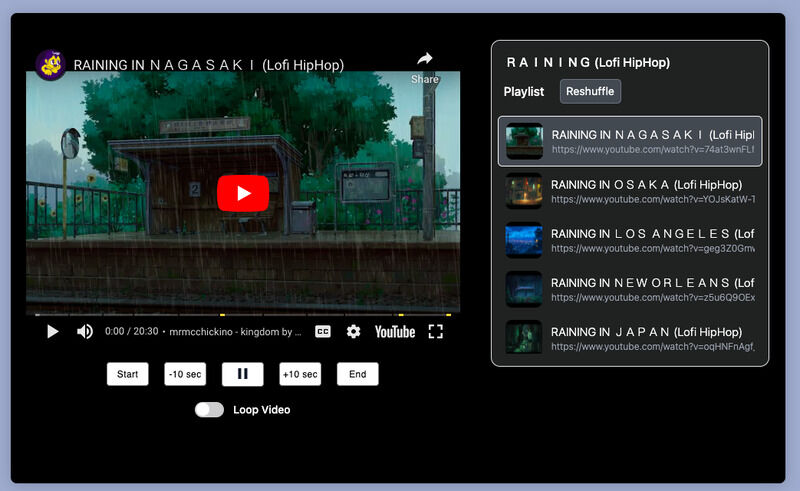
Task: Skip ahead with the +10 sec button
Action: coord(300,374)
